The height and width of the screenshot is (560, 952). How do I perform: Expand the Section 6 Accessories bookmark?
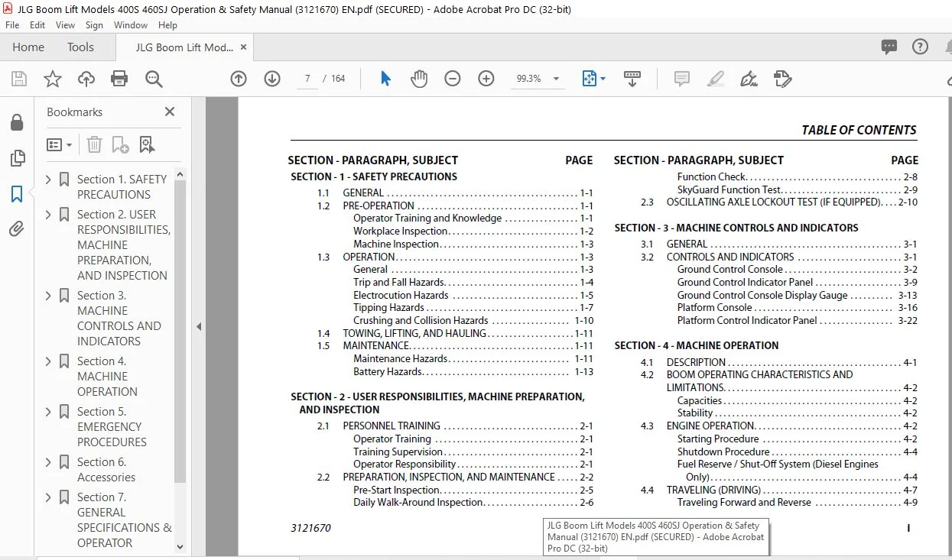(x=49, y=462)
